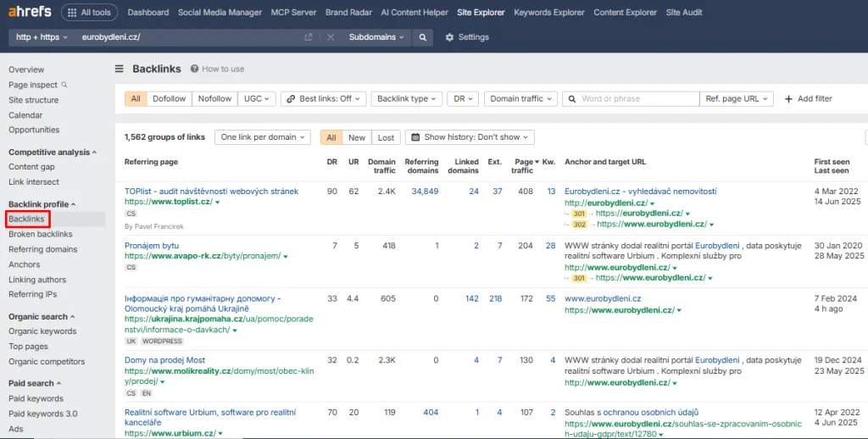Clear the URL field with the X icon
Screen dimensions: 868x439
[331, 37]
